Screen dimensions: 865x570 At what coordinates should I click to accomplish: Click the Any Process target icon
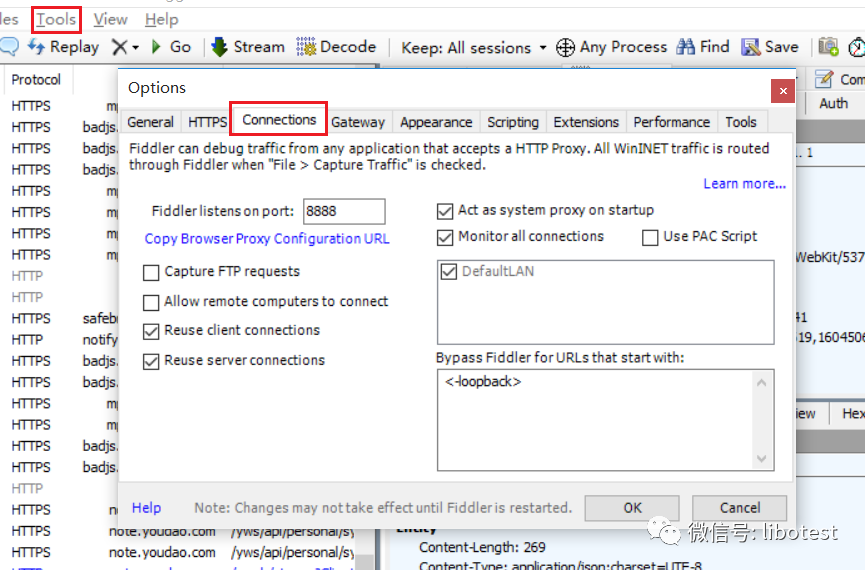click(565, 47)
